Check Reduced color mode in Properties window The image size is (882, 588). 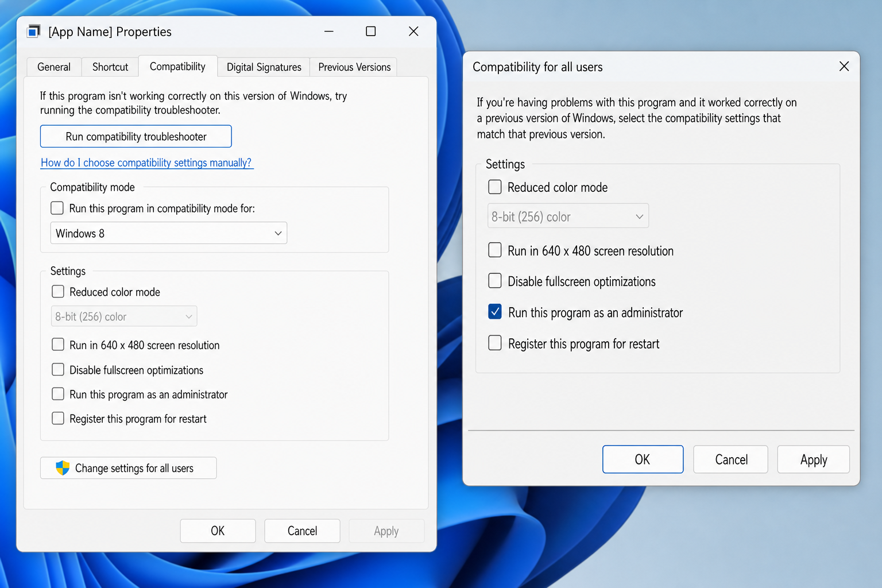click(x=58, y=292)
